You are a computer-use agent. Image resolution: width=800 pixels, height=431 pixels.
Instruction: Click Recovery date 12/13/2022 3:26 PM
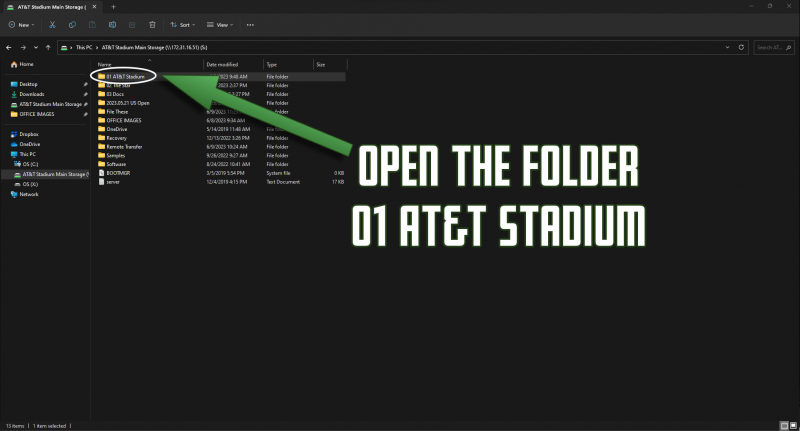click(228, 138)
